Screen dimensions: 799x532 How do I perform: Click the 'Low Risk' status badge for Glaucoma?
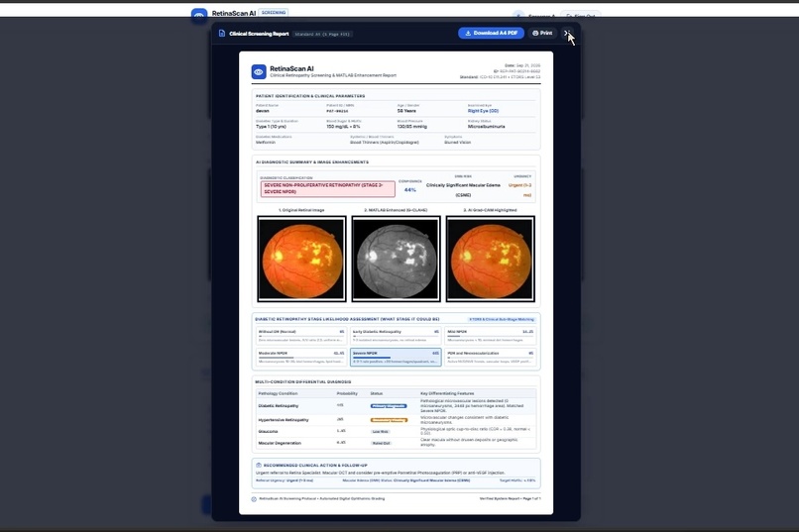click(x=381, y=432)
